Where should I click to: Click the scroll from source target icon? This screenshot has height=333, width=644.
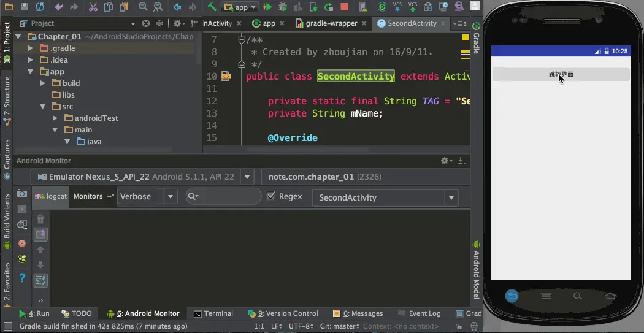146,23
